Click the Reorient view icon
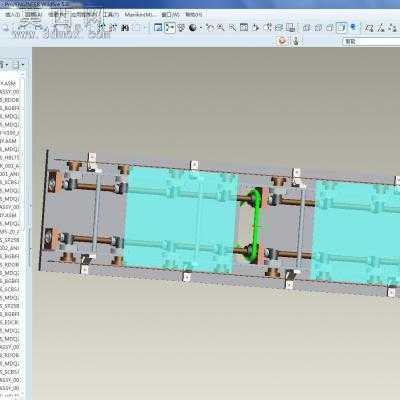Image resolution: width=400 pixels, height=400 pixels. (256, 28)
